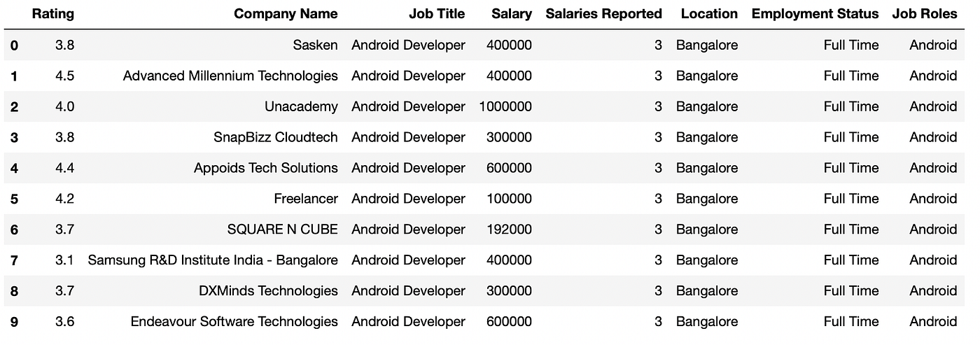Select the Appoids Tech Solutions cell

pos(266,169)
